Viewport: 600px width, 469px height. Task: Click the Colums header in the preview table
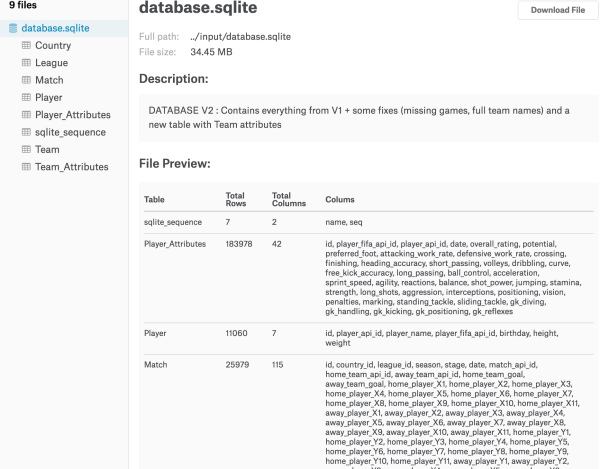(x=342, y=199)
